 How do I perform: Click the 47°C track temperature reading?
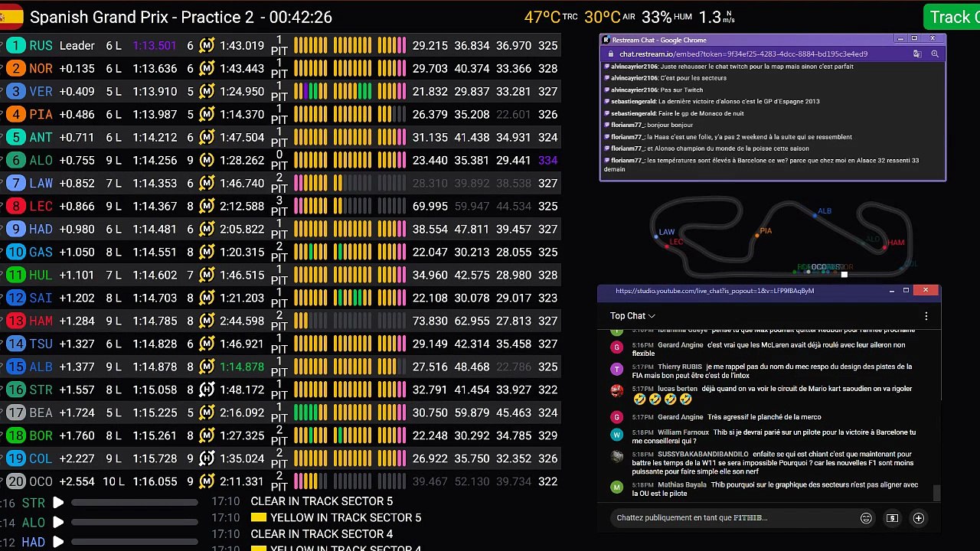pos(542,17)
